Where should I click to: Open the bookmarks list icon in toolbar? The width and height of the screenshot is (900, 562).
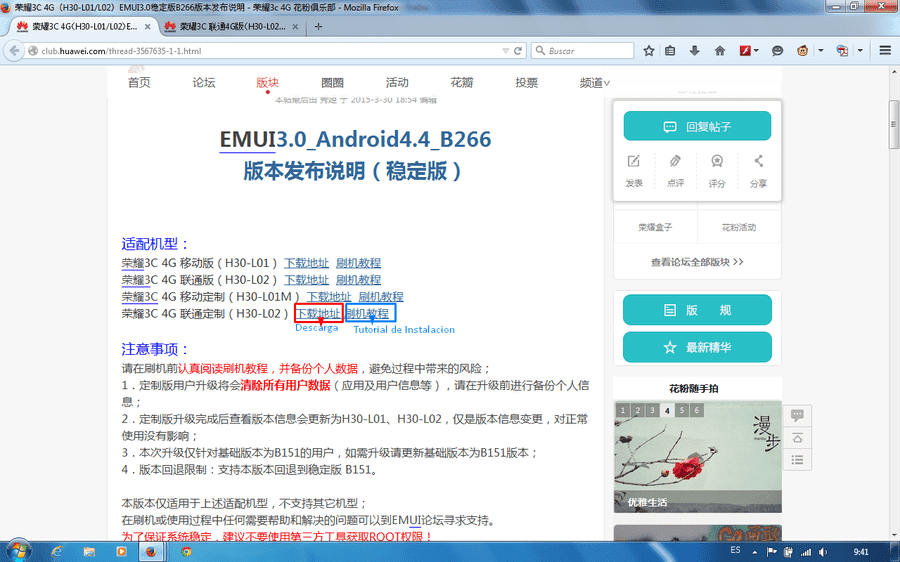pyautogui.click(x=670, y=51)
